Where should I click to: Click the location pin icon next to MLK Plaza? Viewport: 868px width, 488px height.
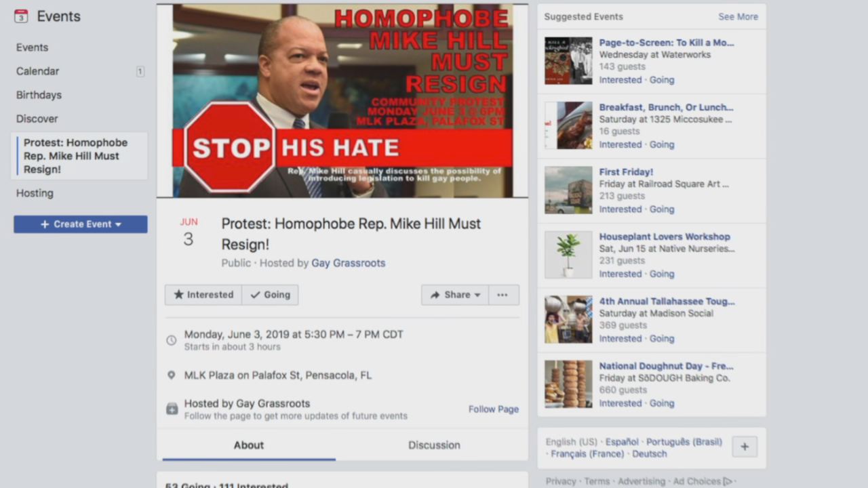click(172, 375)
